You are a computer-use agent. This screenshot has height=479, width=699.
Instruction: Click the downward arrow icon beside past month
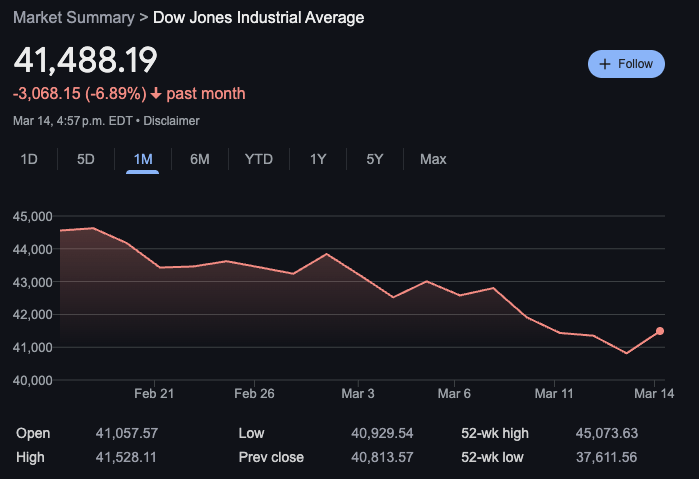(x=156, y=94)
